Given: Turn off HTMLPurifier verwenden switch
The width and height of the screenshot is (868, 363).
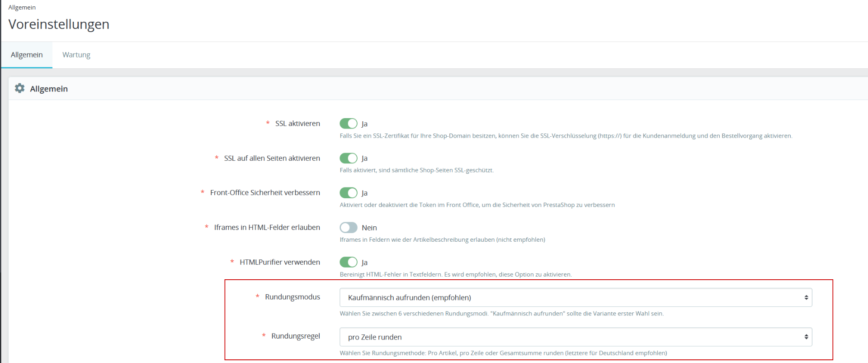Looking at the screenshot, I should [349, 262].
